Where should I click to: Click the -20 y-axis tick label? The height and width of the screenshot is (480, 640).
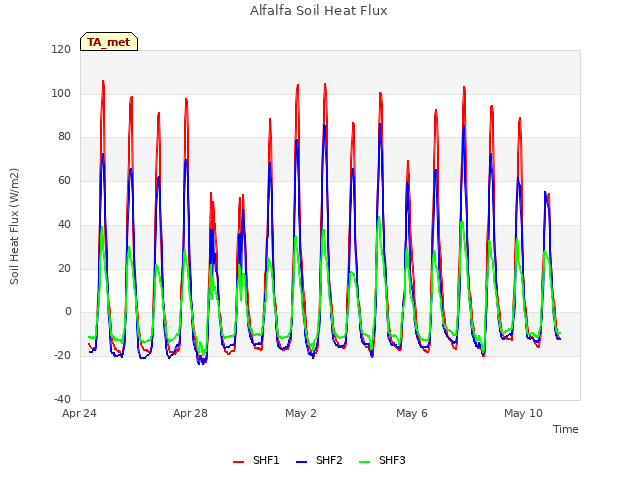[x=62, y=355]
